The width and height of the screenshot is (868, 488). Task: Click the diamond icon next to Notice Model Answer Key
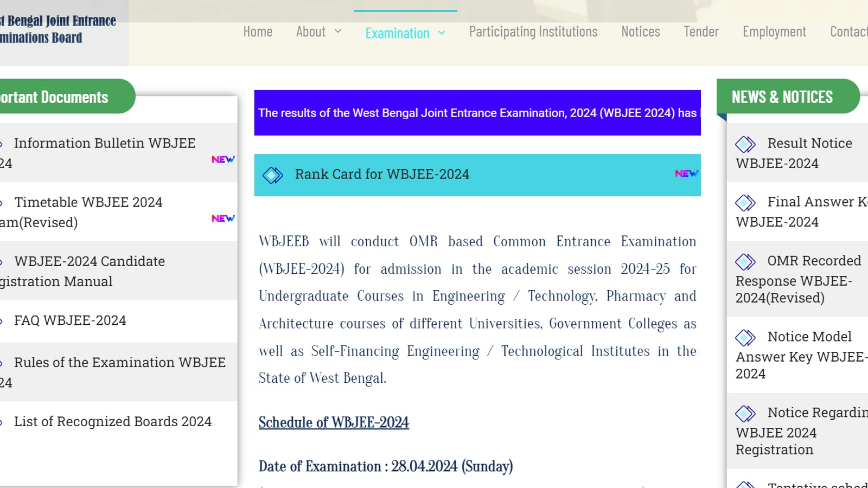[x=745, y=338]
